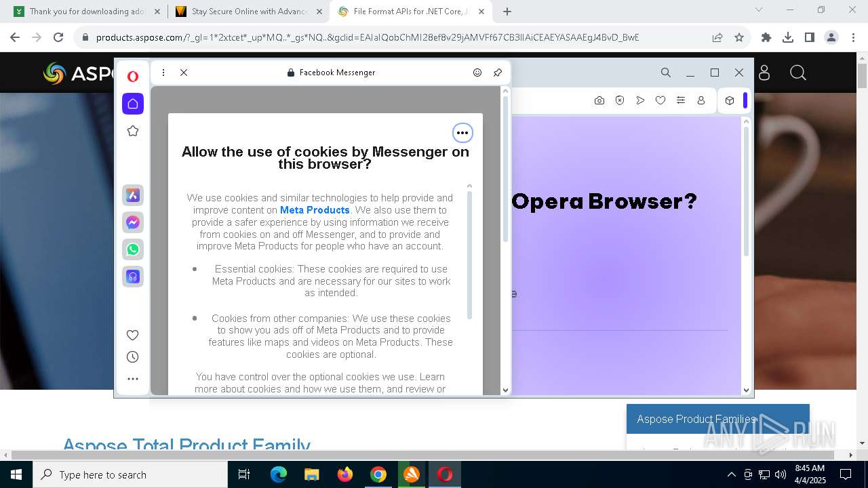Viewport: 868px width, 488px height.
Task: Open History clock icon in Opera sidebar
Action: click(133, 357)
